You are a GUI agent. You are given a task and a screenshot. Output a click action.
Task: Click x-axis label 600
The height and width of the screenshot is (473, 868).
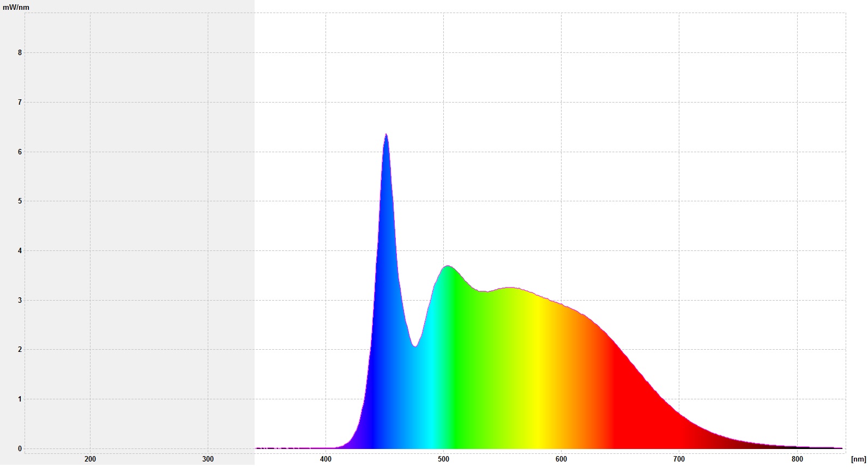tap(561, 459)
